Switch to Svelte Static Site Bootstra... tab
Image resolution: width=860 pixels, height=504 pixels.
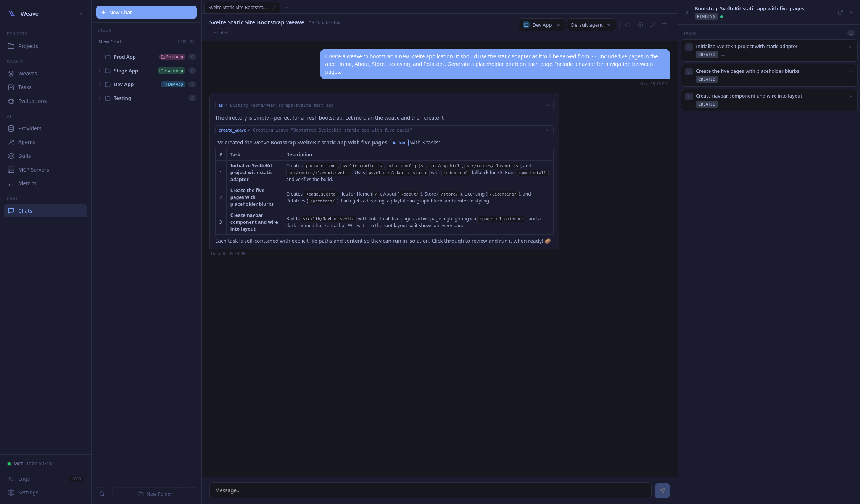pyautogui.click(x=237, y=7)
